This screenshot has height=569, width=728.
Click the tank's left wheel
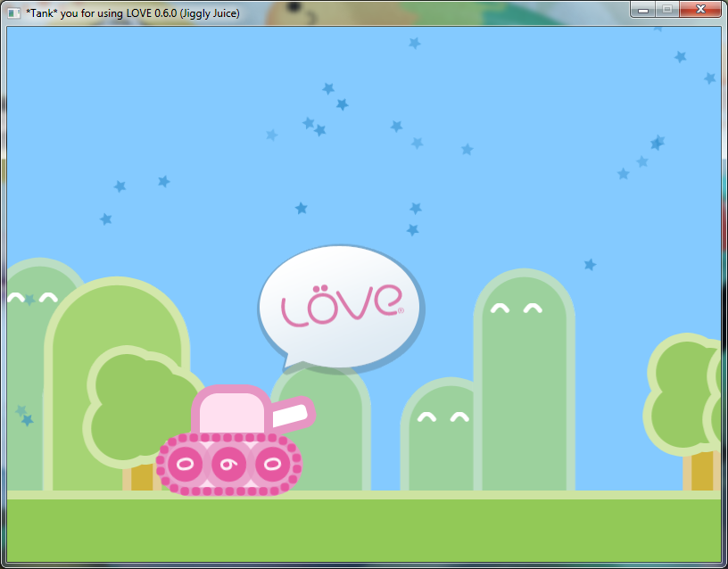point(186,464)
